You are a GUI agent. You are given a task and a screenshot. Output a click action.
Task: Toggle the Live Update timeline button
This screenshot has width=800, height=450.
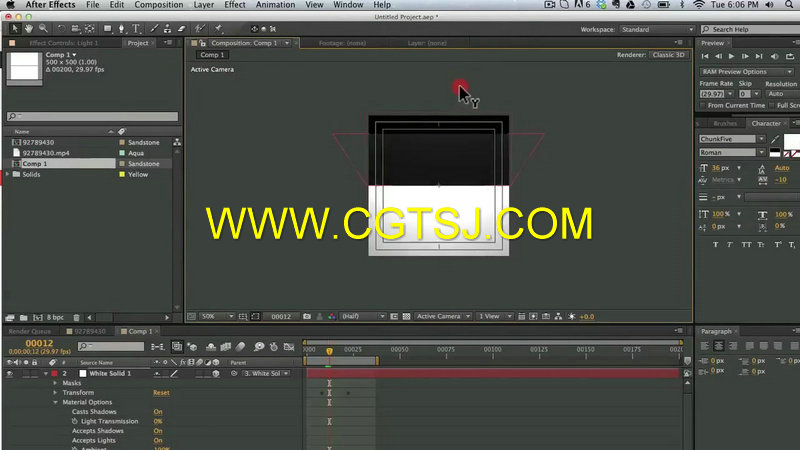(177, 347)
